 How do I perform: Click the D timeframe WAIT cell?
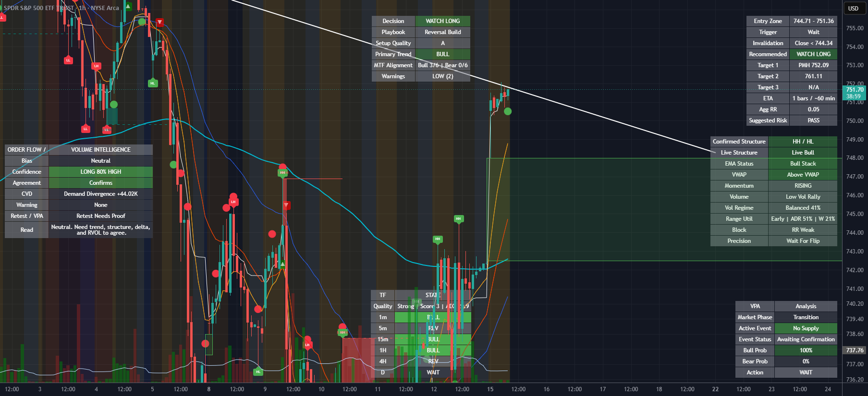click(433, 372)
